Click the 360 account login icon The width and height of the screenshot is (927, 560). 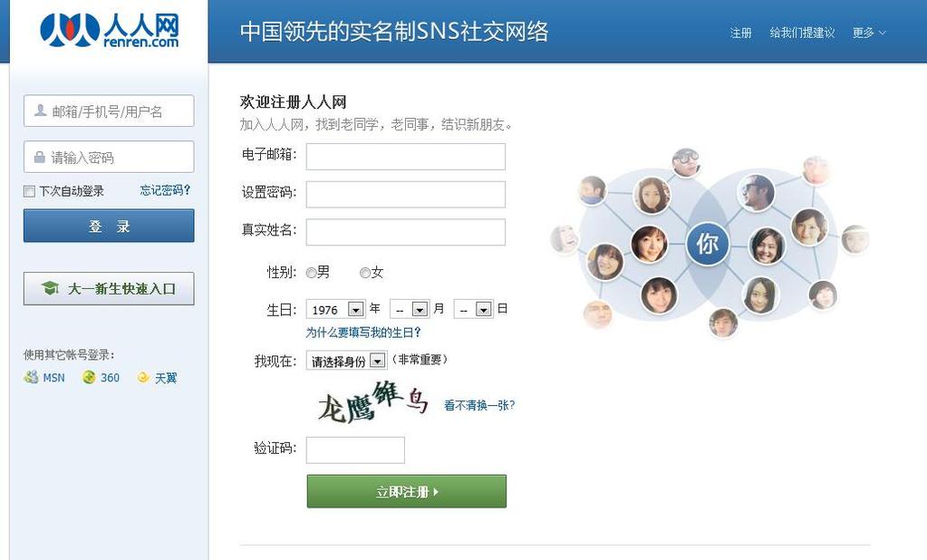pos(89,377)
